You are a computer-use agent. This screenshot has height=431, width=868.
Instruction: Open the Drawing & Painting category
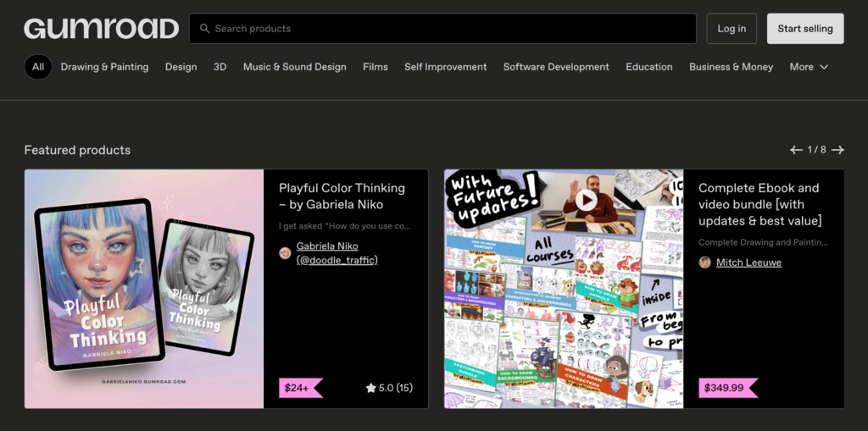pyautogui.click(x=104, y=67)
